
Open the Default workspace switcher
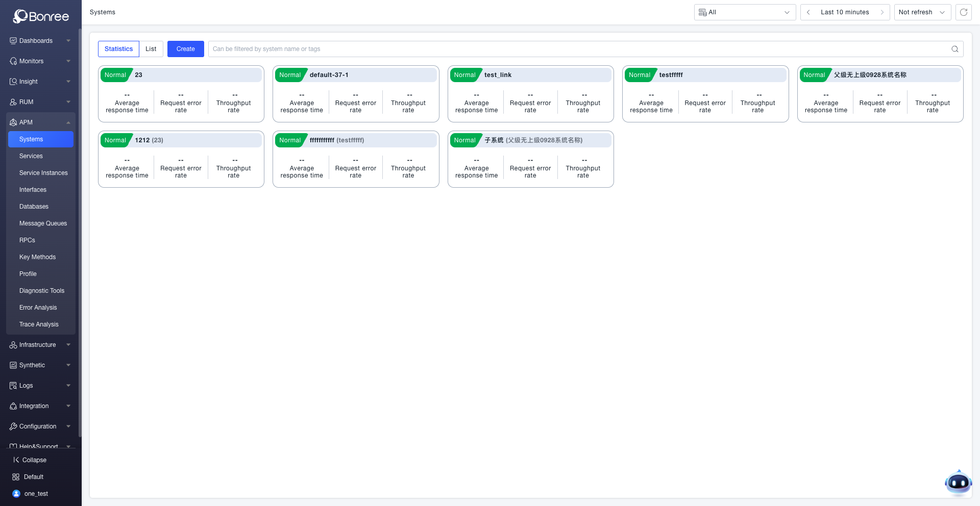point(28,477)
